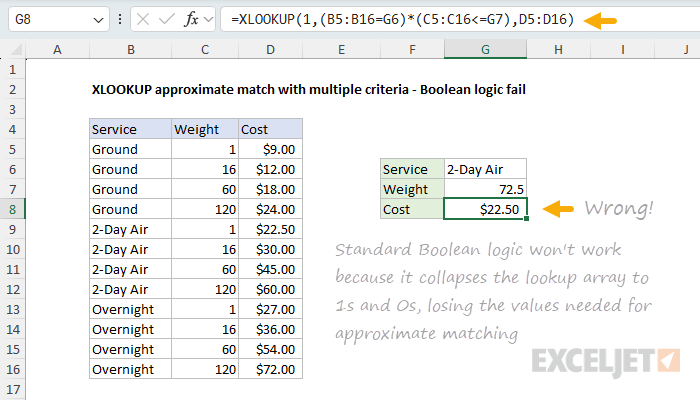The image size is (700, 400).
Task: Click the Name Box showing G8
Action: click(x=58, y=19)
